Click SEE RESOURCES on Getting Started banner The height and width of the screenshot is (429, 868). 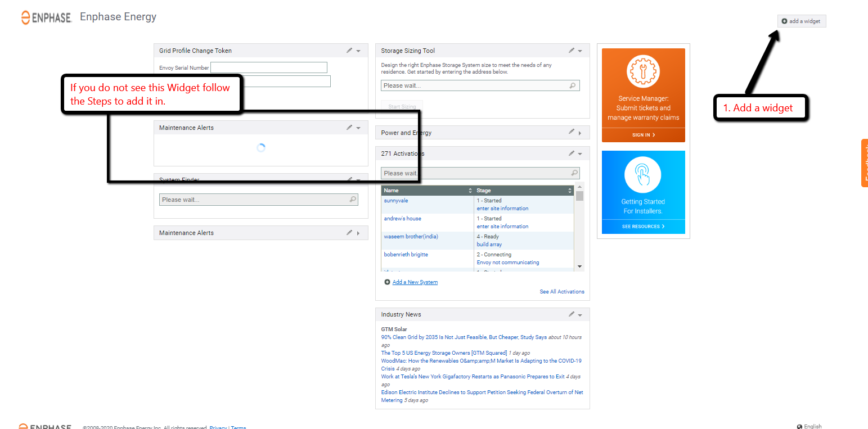[x=644, y=227]
